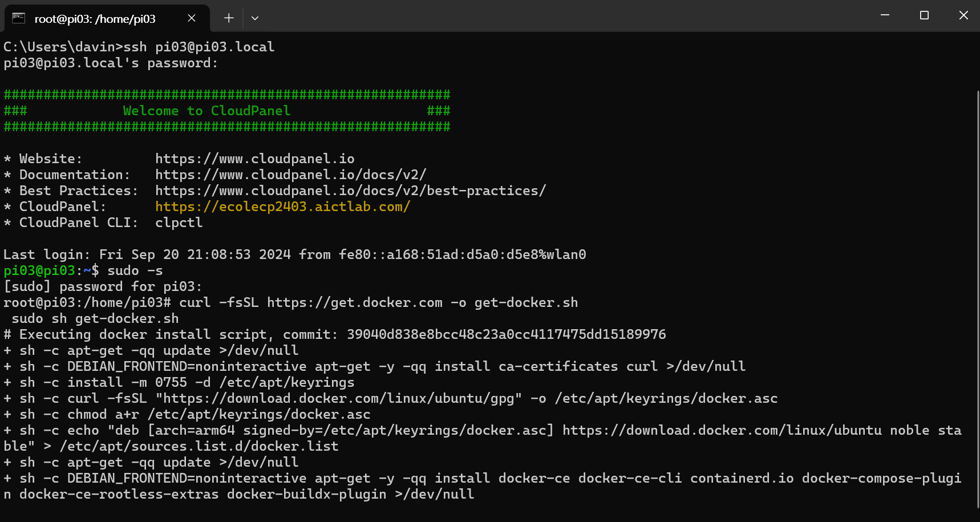The height and width of the screenshot is (522, 980).
Task: Click the 'sudo -s' command text
Action: tap(135, 270)
